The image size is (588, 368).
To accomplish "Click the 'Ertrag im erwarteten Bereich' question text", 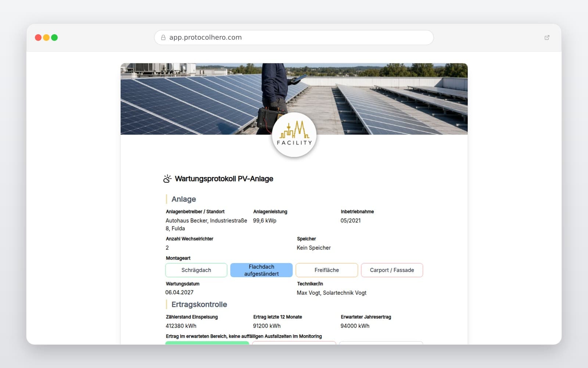I will pyautogui.click(x=244, y=336).
